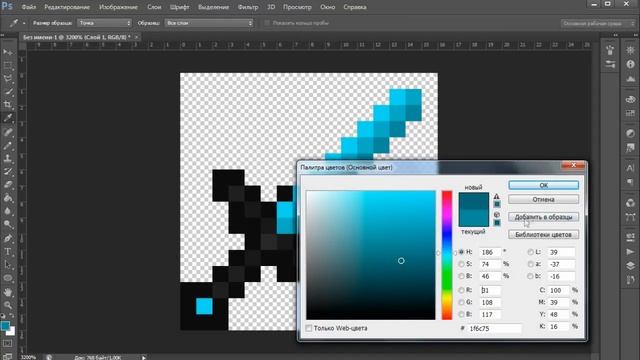Open the Справка menu
Viewport: 640px width, 360px height.
pos(355,7)
